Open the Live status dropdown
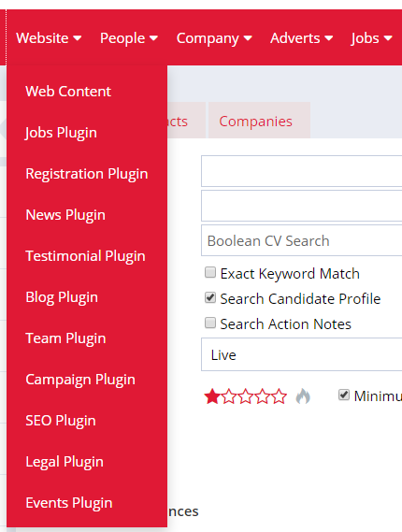 (302, 354)
